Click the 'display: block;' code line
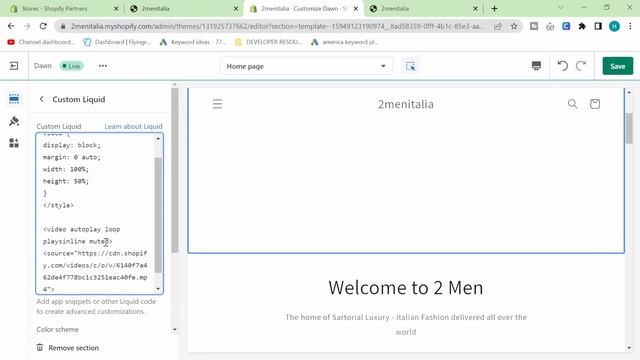Image resolution: width=640 pixels, height=360 pixels. click(72, 145)
